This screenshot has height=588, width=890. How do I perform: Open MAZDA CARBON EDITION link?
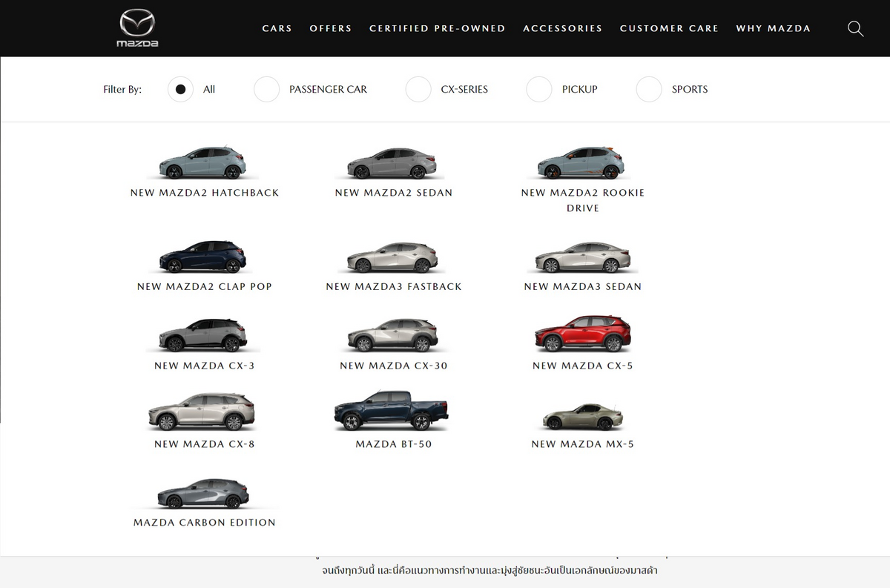point(205,523)
